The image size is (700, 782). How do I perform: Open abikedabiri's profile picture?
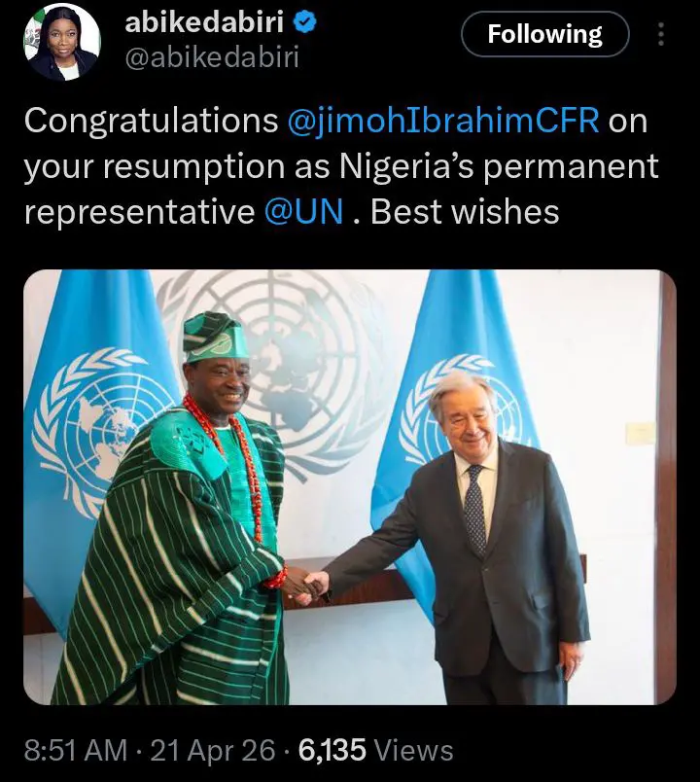(x=63, y=41)
